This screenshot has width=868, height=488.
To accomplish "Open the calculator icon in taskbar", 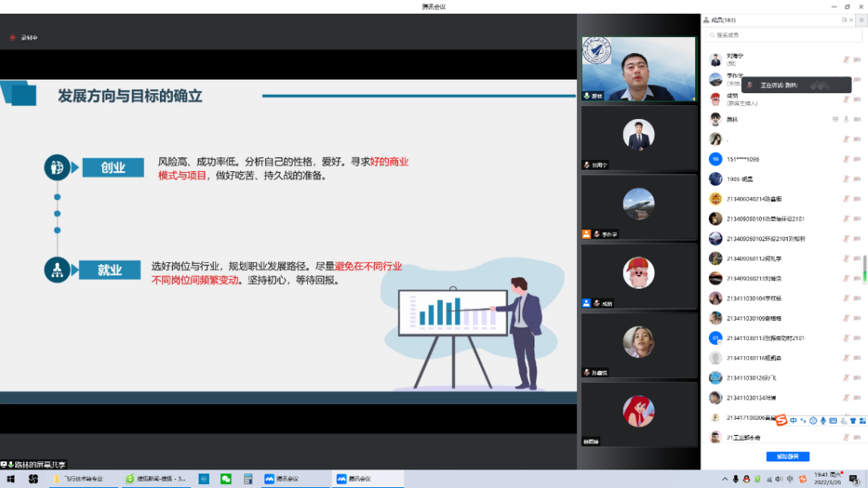I will 248,479.
